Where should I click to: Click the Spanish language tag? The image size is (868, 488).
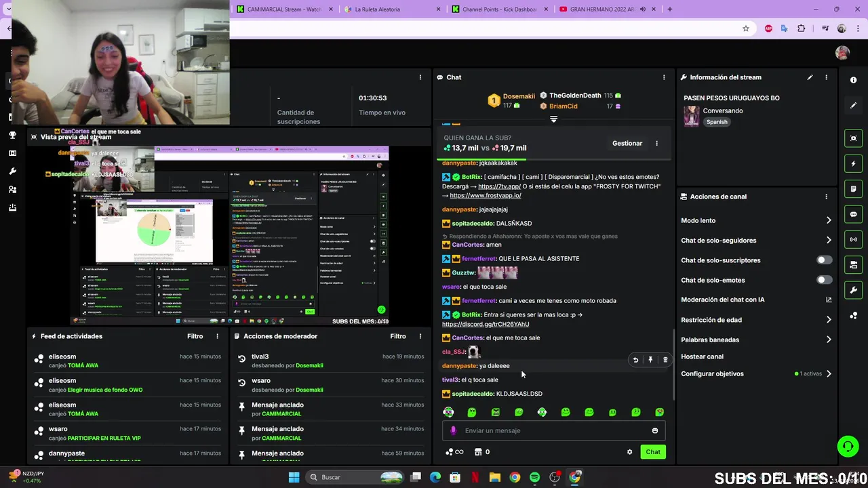pos(717,122)
